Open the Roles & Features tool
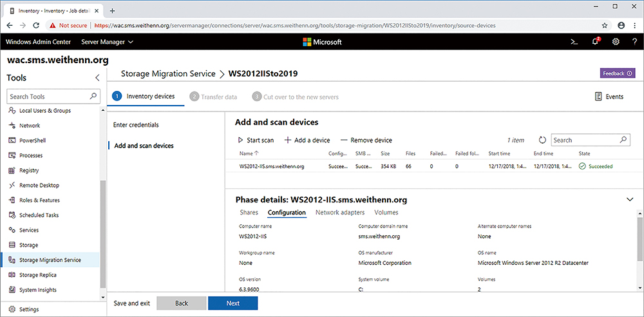 [x=39, y=200]
